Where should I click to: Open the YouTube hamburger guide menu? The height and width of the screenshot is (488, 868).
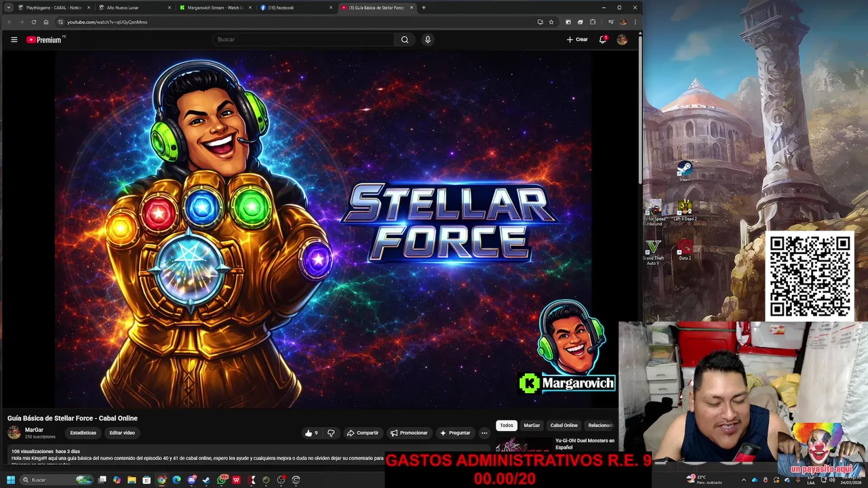[14, 39]
